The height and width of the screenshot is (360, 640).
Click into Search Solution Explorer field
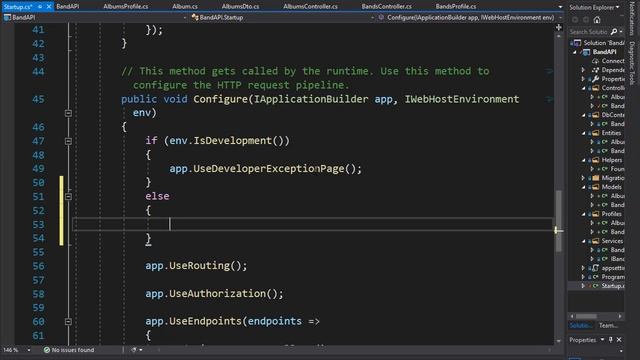[589, 32]
